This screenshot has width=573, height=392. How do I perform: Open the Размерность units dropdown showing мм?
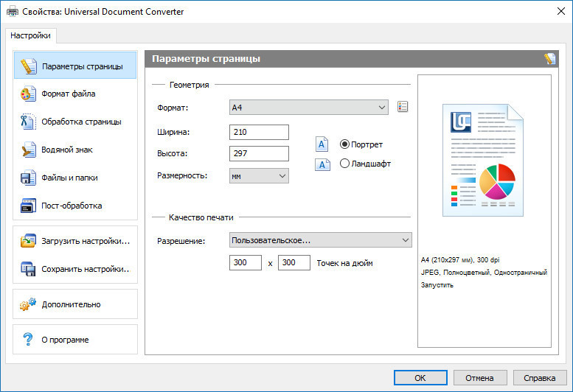pos(259,176)
